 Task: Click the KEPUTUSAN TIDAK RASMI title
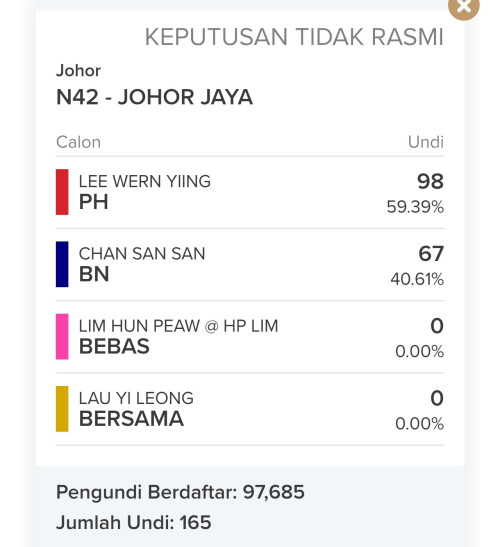point(294,37)
